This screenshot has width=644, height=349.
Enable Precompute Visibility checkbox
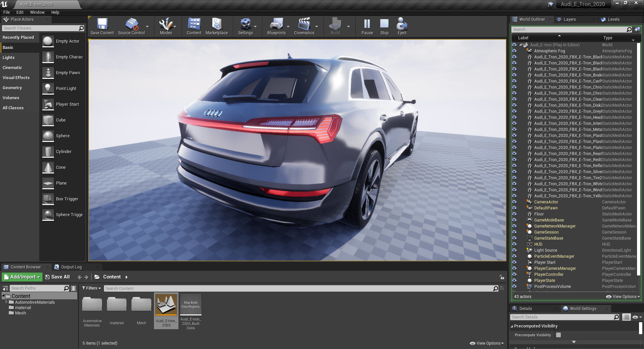coord(558,335)
